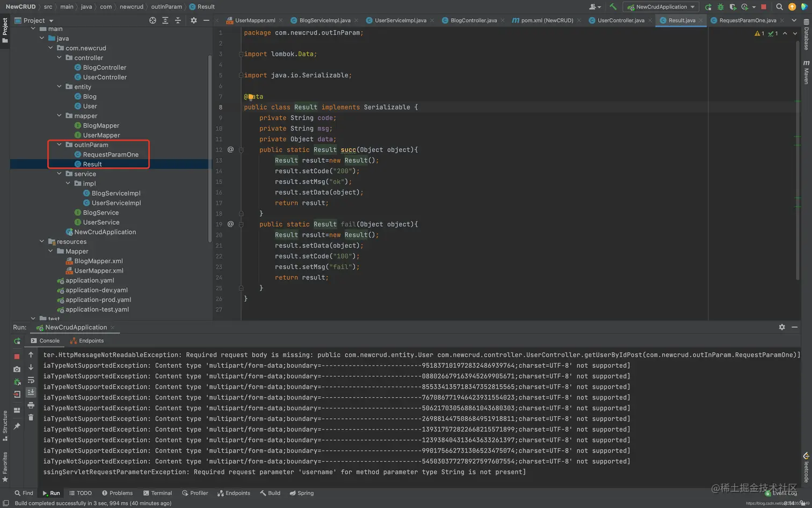Expand all in Project panel toolbar
This screenshot has height=508, width=812.
tap(165, 20)
